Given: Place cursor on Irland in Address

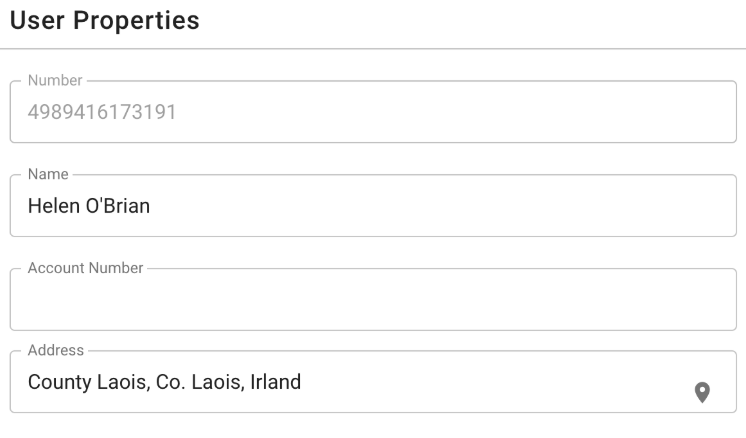Looking at the screenshot, I should coord(275,382).
